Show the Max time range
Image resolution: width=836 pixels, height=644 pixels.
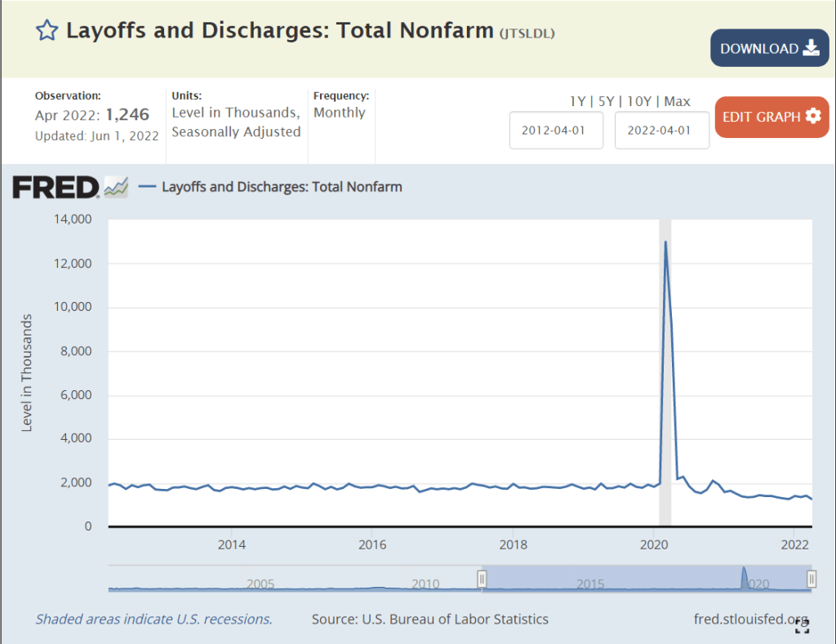pyautogui.click(x=677, y=101)
